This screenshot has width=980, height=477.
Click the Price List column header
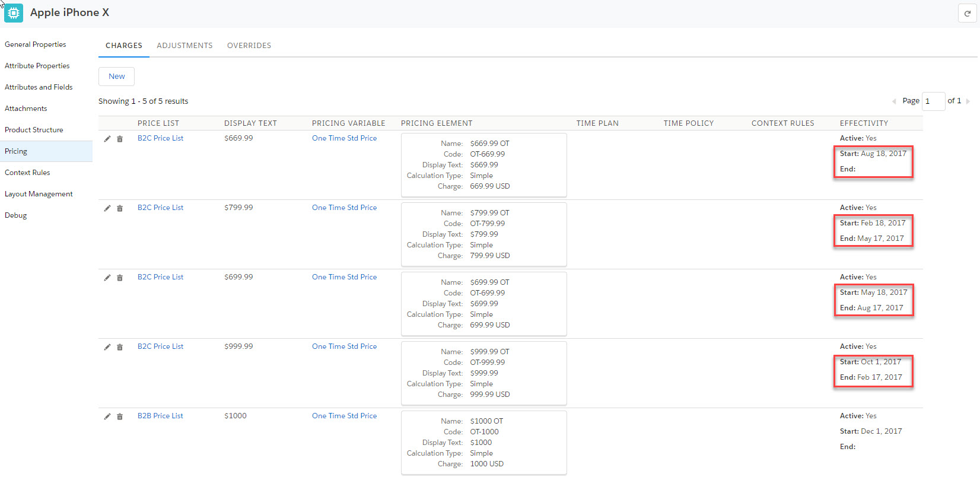(x=158, y=123)
